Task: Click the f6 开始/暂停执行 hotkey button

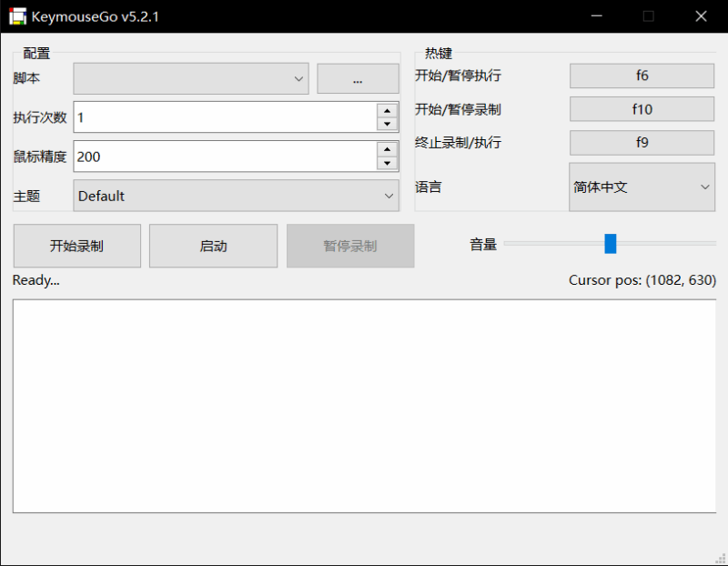Action: coord(642,76)
